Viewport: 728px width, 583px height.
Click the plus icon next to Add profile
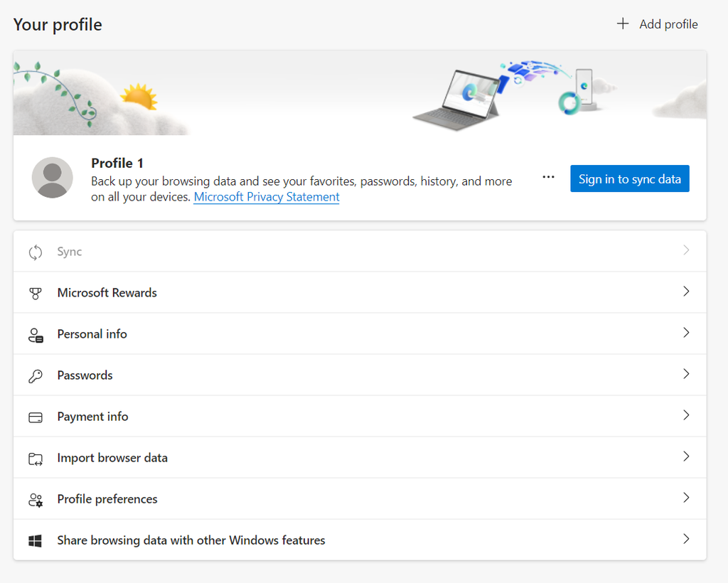click(623, 23)
